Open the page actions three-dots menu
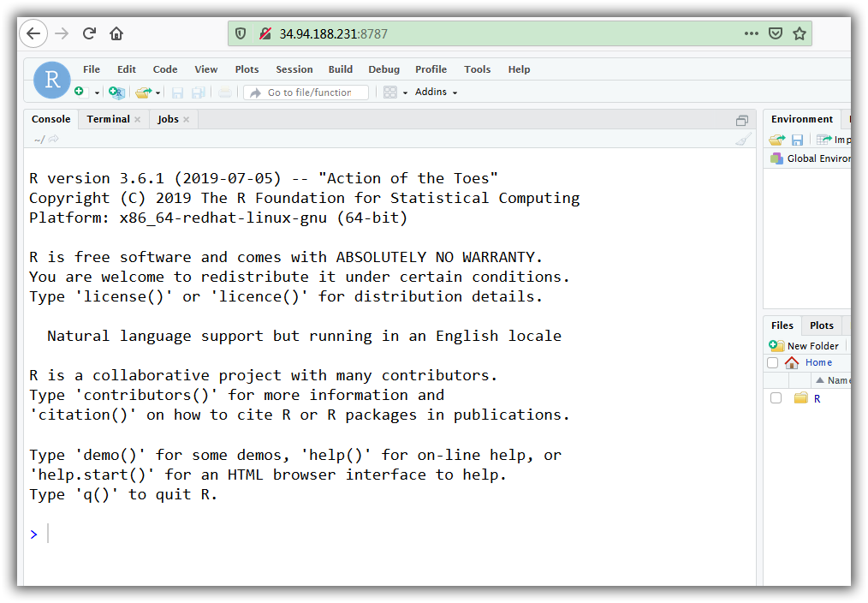The height and width of the screenshot is (603, 868). coord(752,33)
